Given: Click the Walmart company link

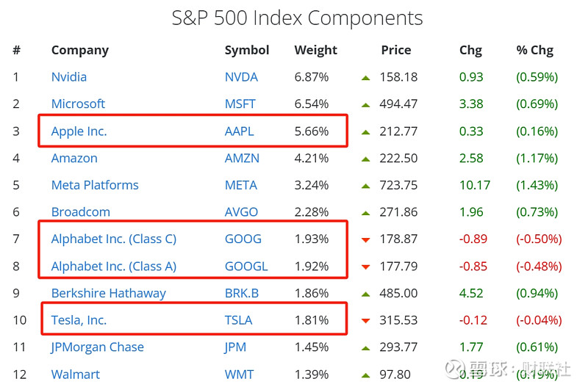Looking at the screenshot, I should coord(76,374).
